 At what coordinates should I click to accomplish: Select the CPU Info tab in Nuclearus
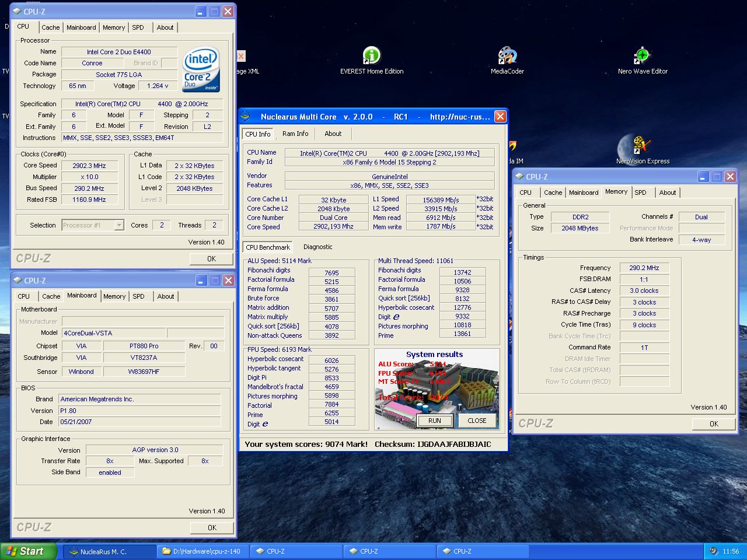click(x=258, y=134)
